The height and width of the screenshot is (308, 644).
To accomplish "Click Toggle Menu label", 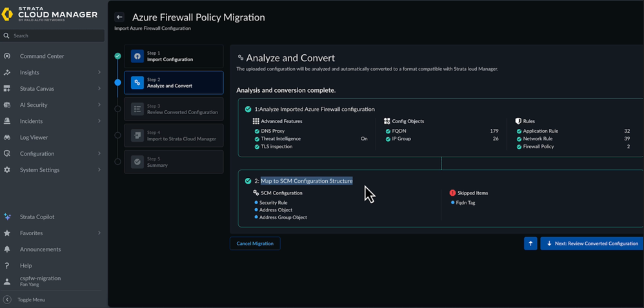I will [31, 300].
